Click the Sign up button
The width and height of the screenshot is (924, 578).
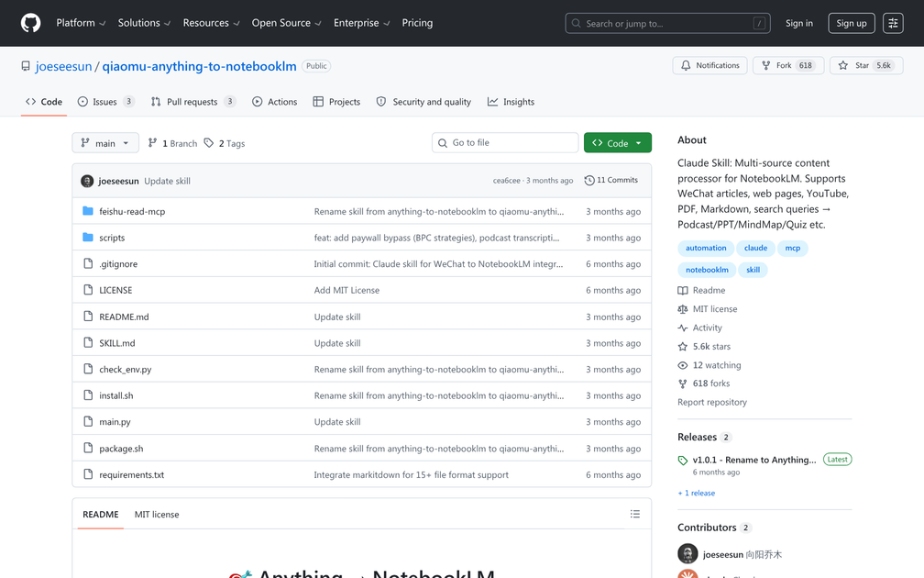(852, 24)
